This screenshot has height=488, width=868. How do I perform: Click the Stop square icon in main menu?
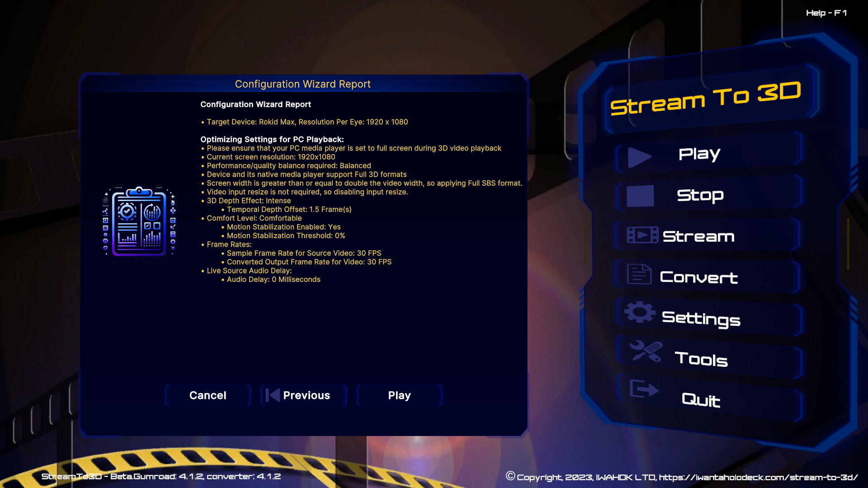(640, 196)
